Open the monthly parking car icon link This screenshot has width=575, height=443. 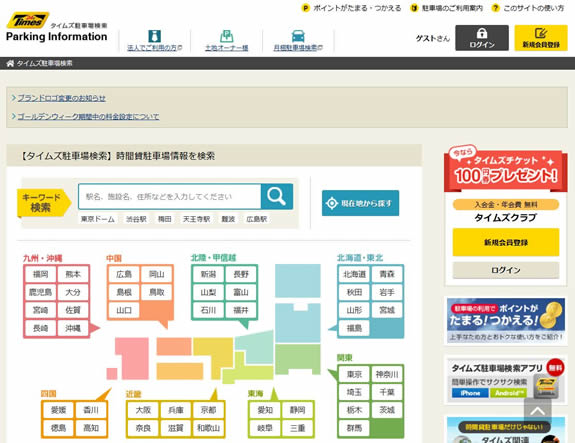click(x=298, y=40)
